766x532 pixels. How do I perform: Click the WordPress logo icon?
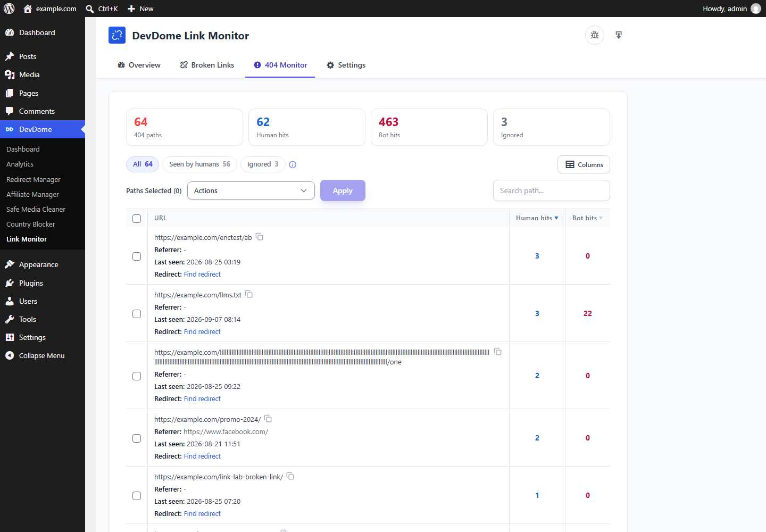pyautogui.click(x=9, y=9)
